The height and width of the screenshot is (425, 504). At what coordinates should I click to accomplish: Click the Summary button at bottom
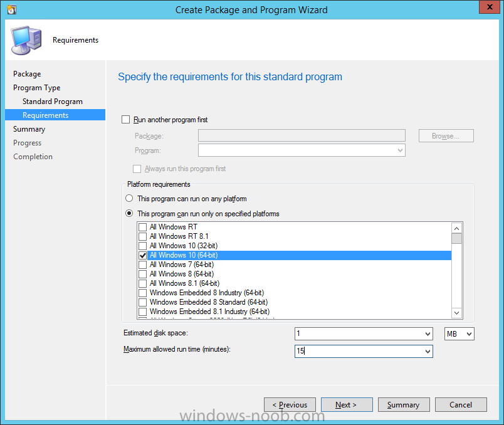pyautogui.click(x=404, y=405)
